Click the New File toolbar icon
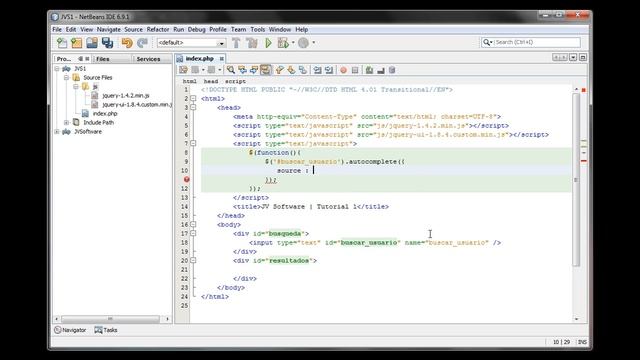The width and height of the screenshot is (640, 360). pos(62,42)
